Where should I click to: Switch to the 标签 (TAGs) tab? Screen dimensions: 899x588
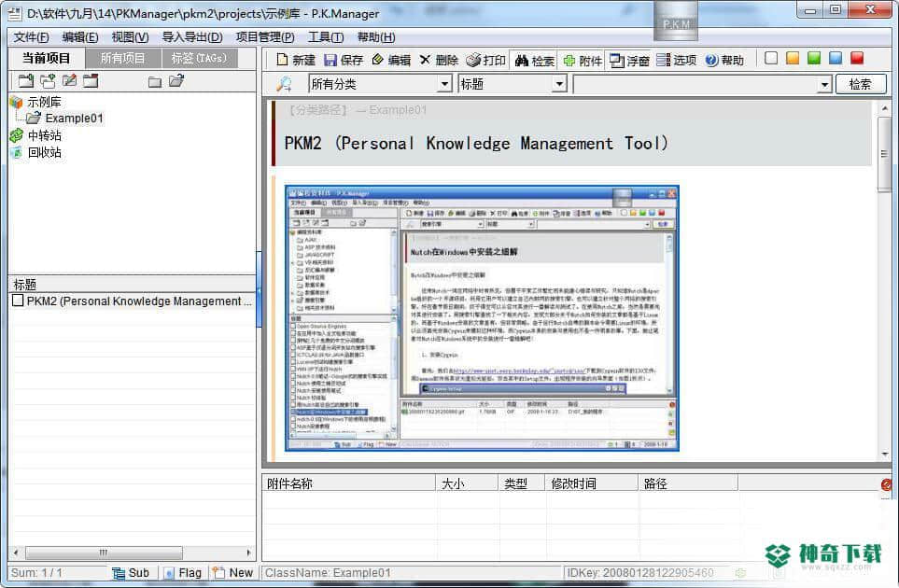(x=199, y=59)
